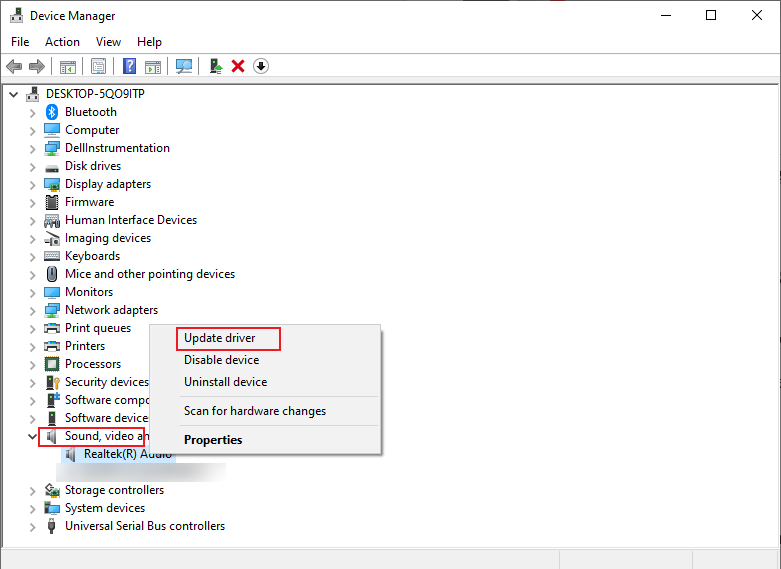This screenshot has width=781, height=569.
Task: Select the Mice and other pointing devices label
Action: 150,274
